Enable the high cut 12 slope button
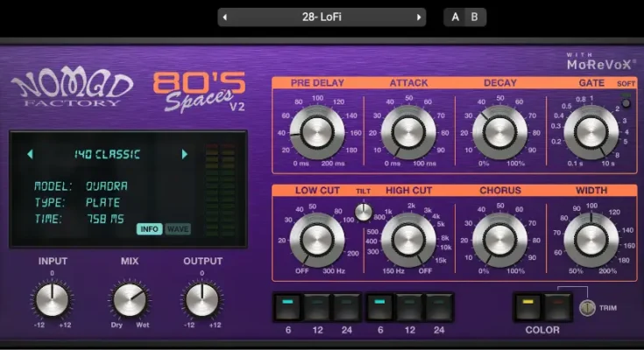Image resolution: width=644 pixels, height=350 pixels. tap(409, 305)
